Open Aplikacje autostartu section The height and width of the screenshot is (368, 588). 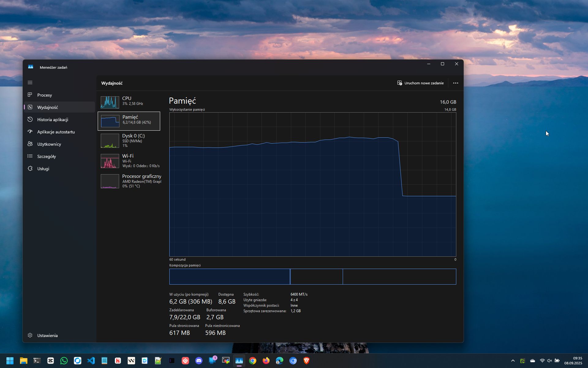point(56,132)
